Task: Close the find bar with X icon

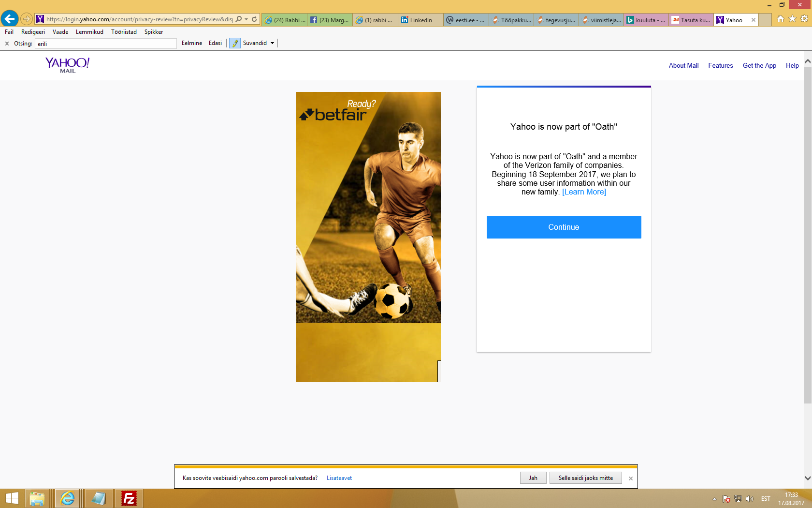Action: click(7, 44)
